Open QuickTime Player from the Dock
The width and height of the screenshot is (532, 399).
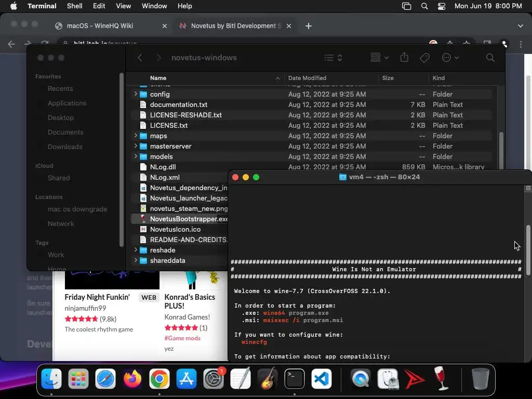(361, 379)
